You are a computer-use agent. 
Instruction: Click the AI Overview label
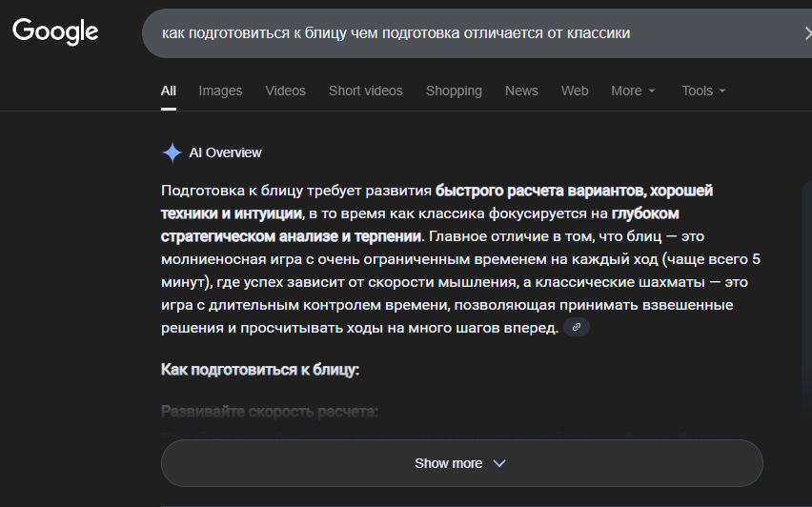coord(225,152)
